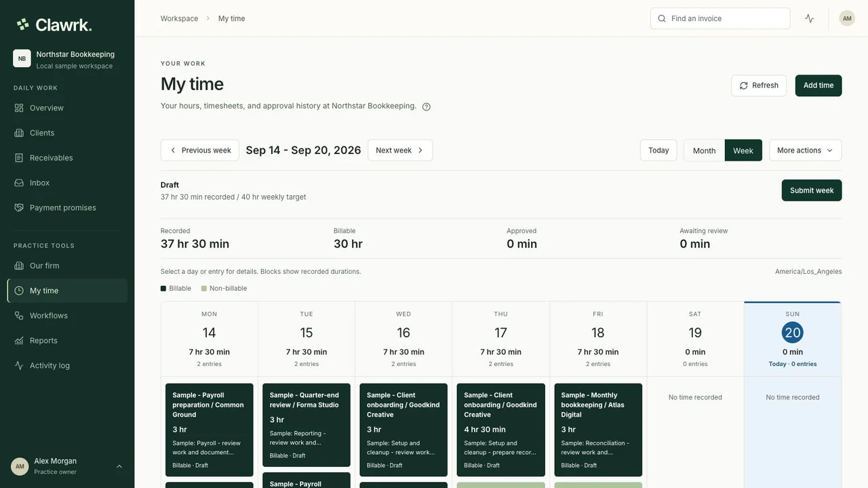Switch to Week view
Image resolution: width=868 pixels, height=488 pixels.
point(743,150)
